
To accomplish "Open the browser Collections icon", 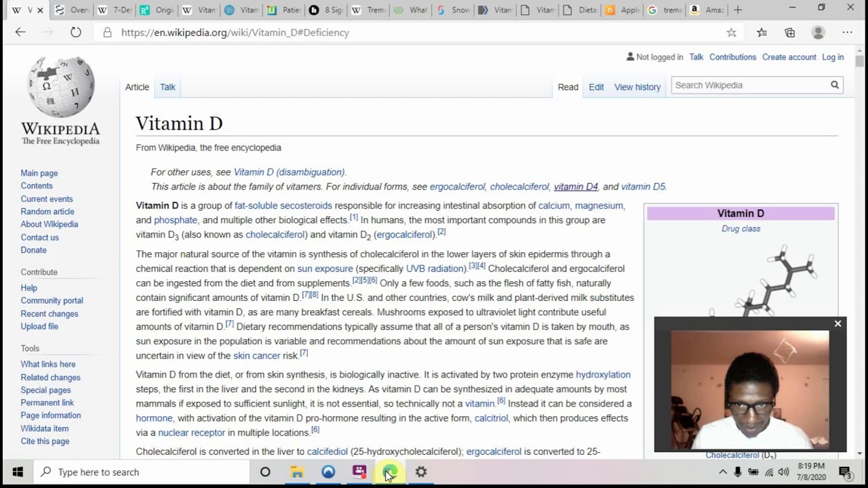I will click(790, 32).
